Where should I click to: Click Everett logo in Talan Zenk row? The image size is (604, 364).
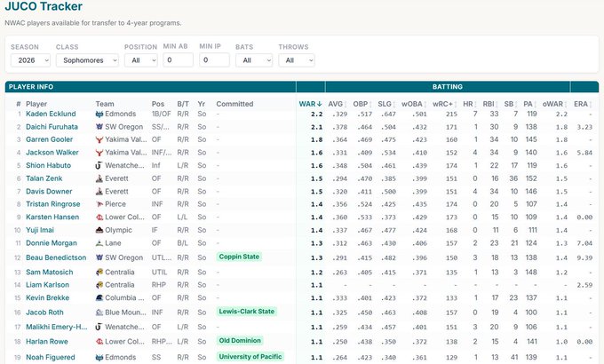pos(99,178)
